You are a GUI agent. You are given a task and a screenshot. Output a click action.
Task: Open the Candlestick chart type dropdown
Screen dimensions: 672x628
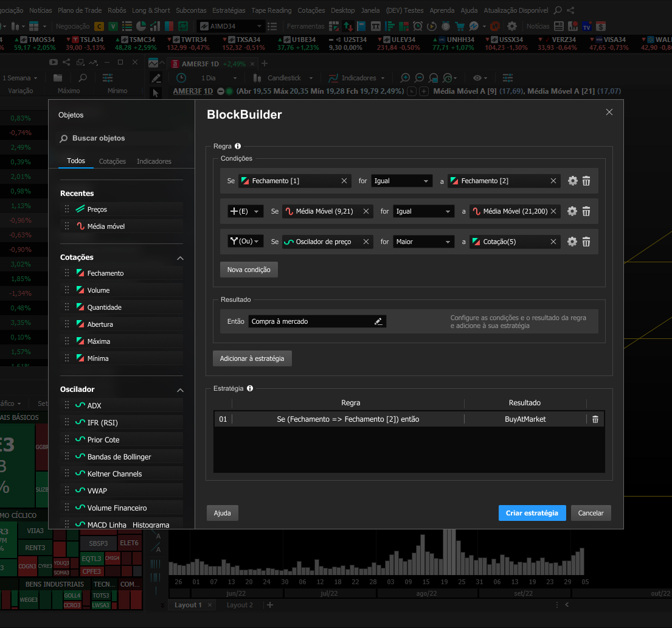[283, 78]
